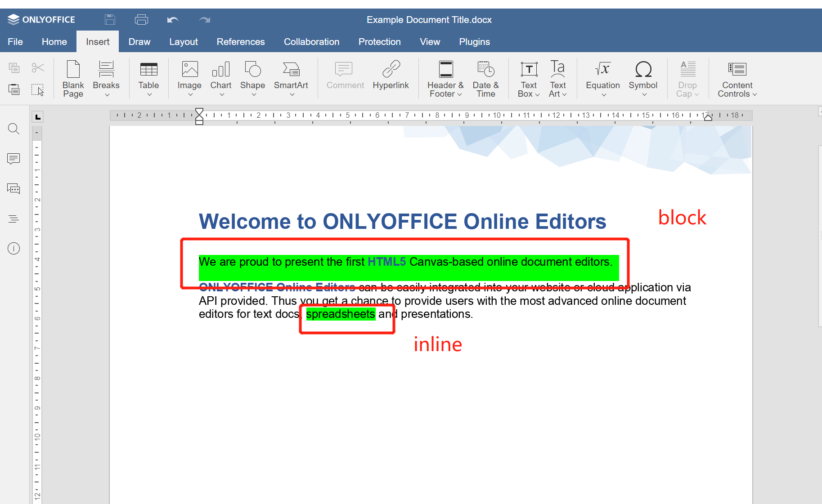Switch to the Protection tab
Viewport: 822px width, 504px height.
380,41
